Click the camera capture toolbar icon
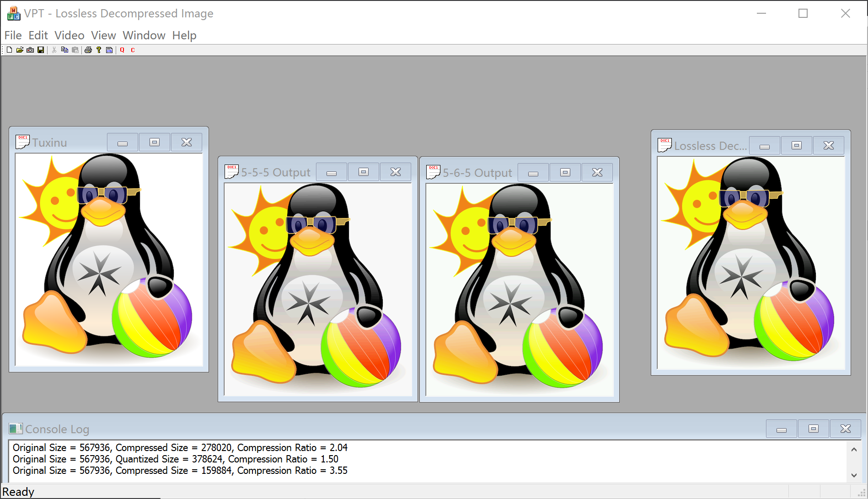This screenshot has height=499, width=868. 30,50
